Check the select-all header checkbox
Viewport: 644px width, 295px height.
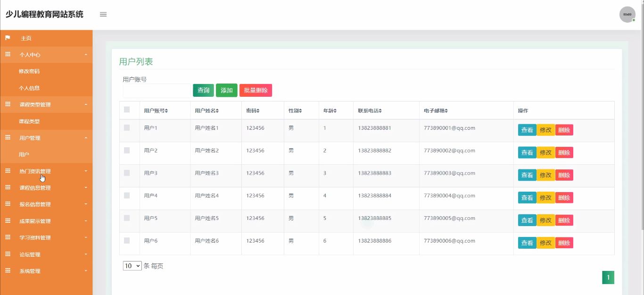pos(127,110)
